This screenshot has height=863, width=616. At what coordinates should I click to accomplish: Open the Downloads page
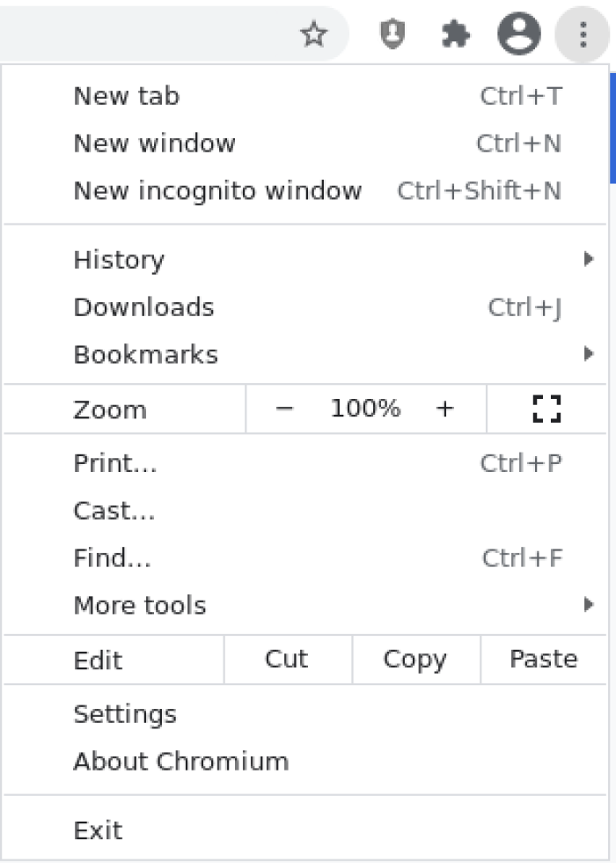point(143,306)
